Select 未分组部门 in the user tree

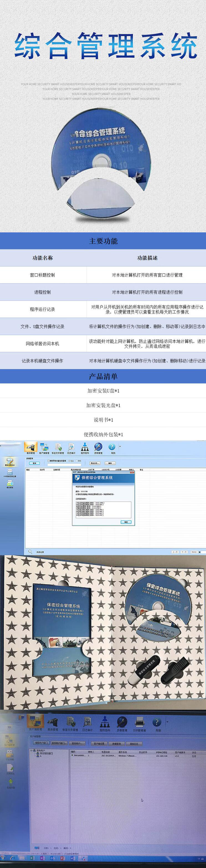click(x=46, y=753)
